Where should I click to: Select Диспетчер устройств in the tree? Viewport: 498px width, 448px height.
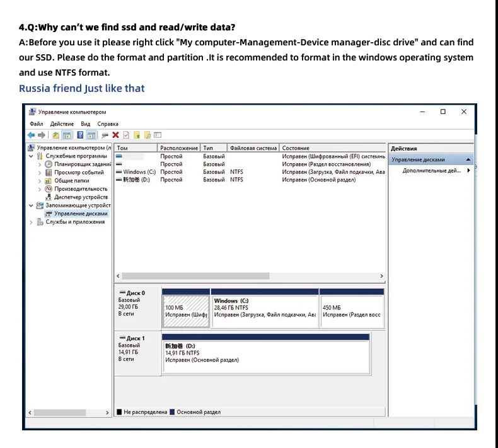tap(81, 197)
